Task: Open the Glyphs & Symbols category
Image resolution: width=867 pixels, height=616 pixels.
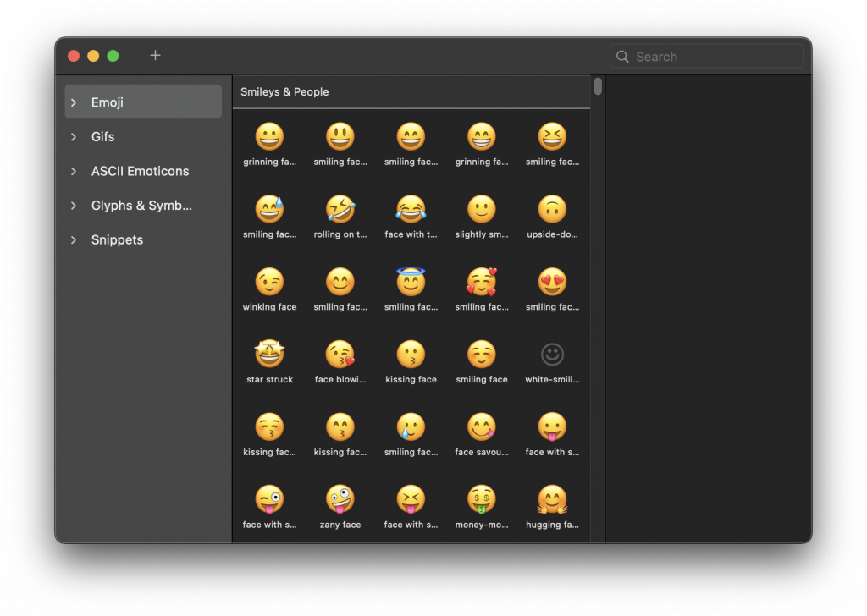Action: [141, 206]
